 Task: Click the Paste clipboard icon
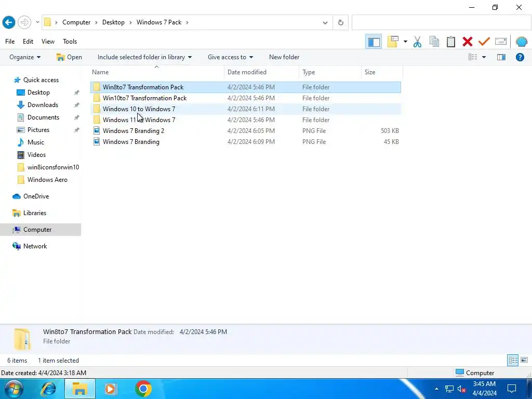(x=451, y=42)
